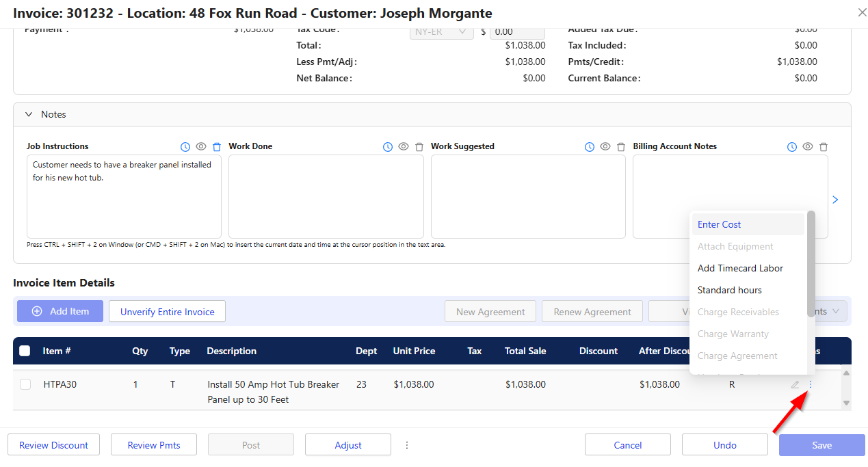Click Unverify Entire Invoice button
The image size is (868, 467).
click(168, 311)
